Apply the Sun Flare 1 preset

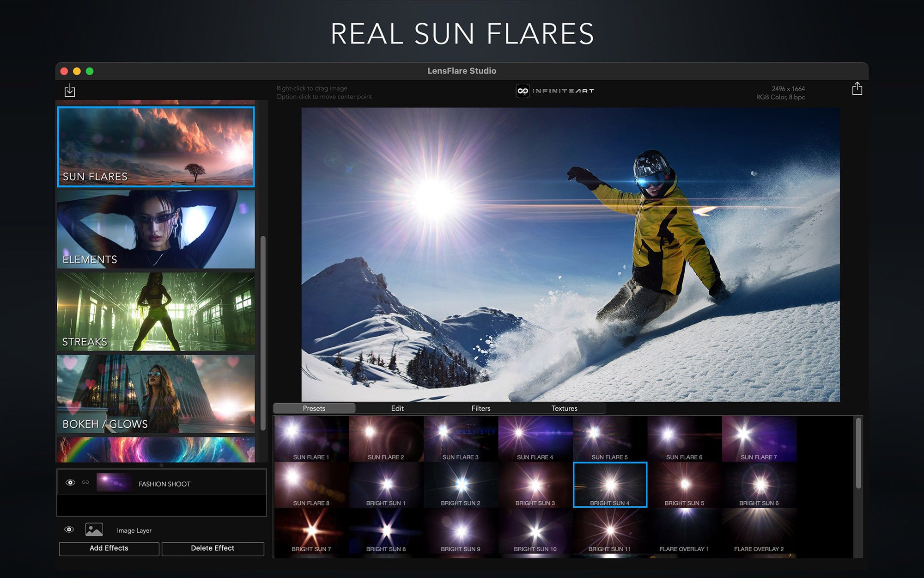click(311, 438)
